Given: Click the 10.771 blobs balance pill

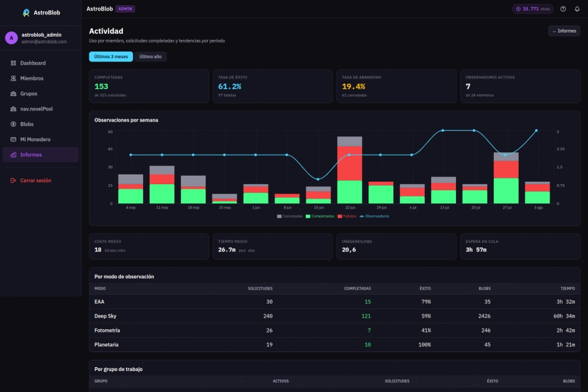Looking at the screenshot, I should pos(533,9).
